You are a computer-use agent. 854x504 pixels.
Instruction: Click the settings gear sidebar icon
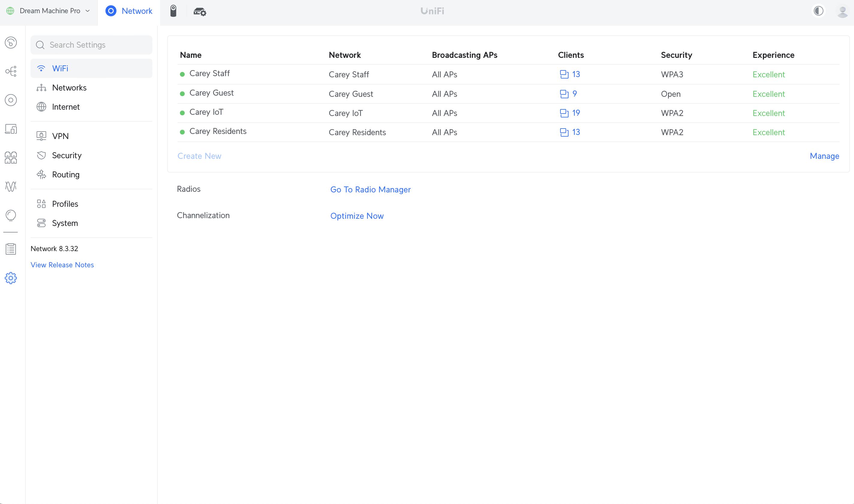pyautogui.click(x=11, y=278)
